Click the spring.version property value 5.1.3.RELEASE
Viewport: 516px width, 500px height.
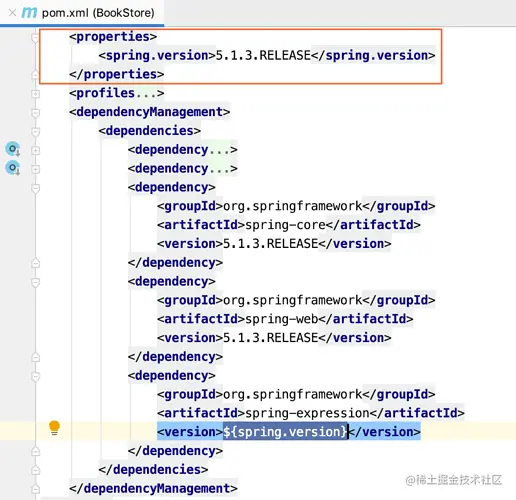click(263, 55)
